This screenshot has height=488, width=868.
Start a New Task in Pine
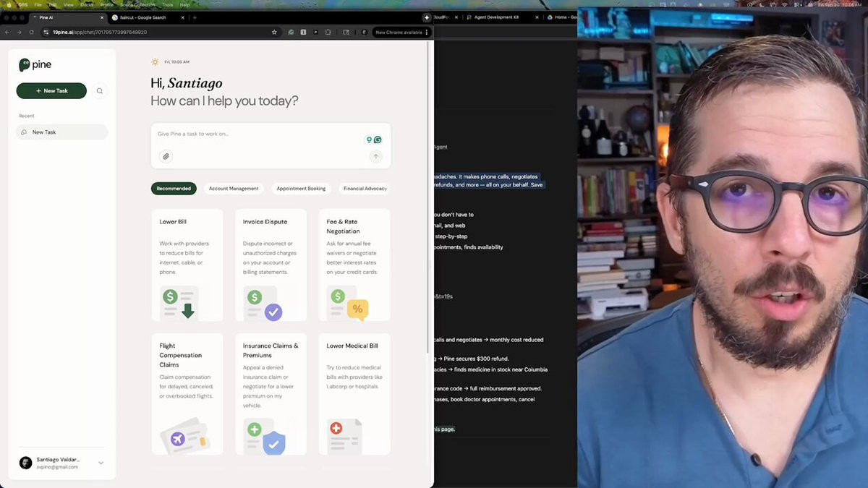point(51,91)
